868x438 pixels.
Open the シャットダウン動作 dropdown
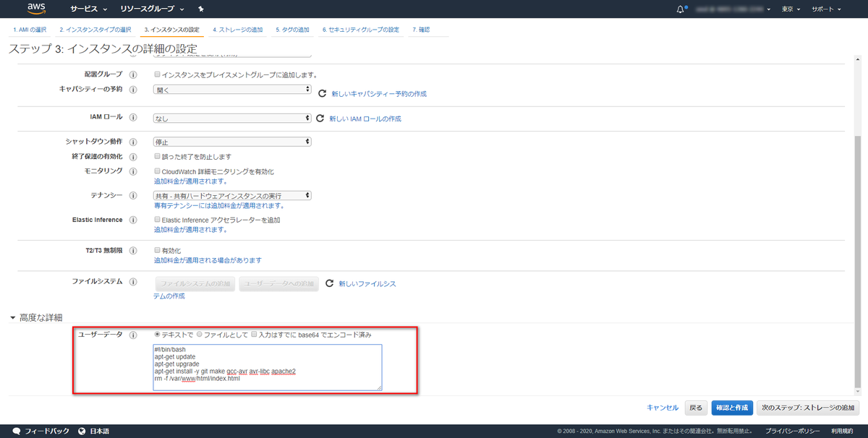(x=232, y=142)
